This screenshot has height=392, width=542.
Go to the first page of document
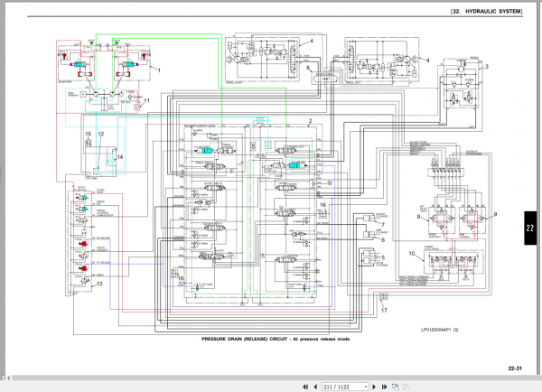[305, 387]
